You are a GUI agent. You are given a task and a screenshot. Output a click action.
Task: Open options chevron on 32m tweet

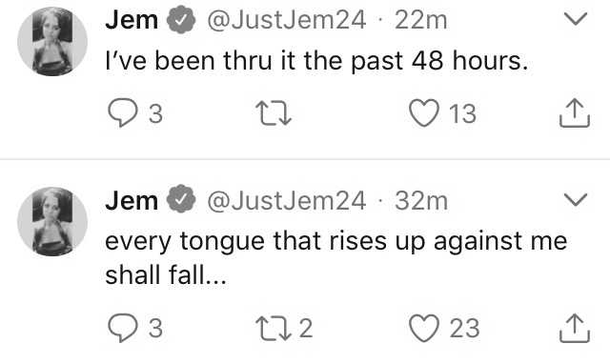[x=576, y=199]
